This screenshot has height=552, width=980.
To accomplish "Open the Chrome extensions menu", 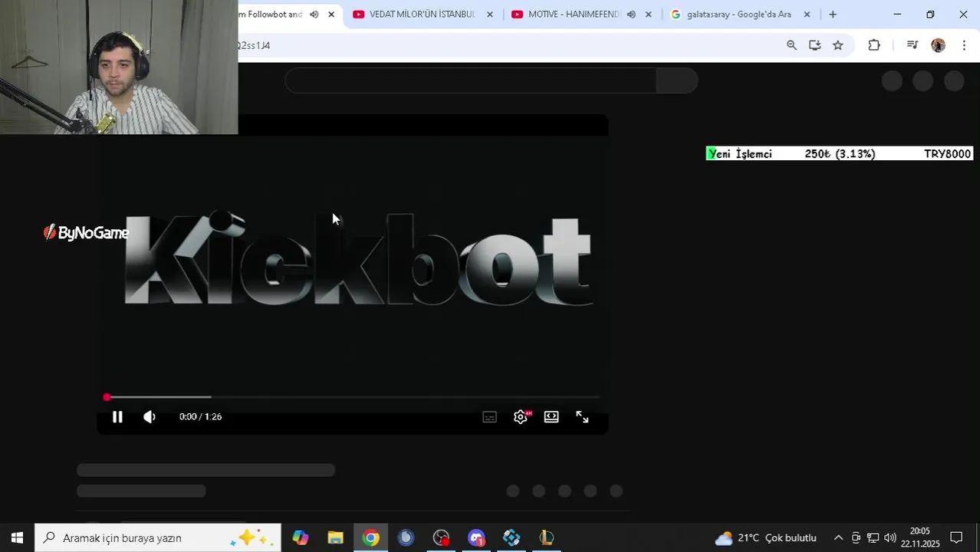I will 874,45.
